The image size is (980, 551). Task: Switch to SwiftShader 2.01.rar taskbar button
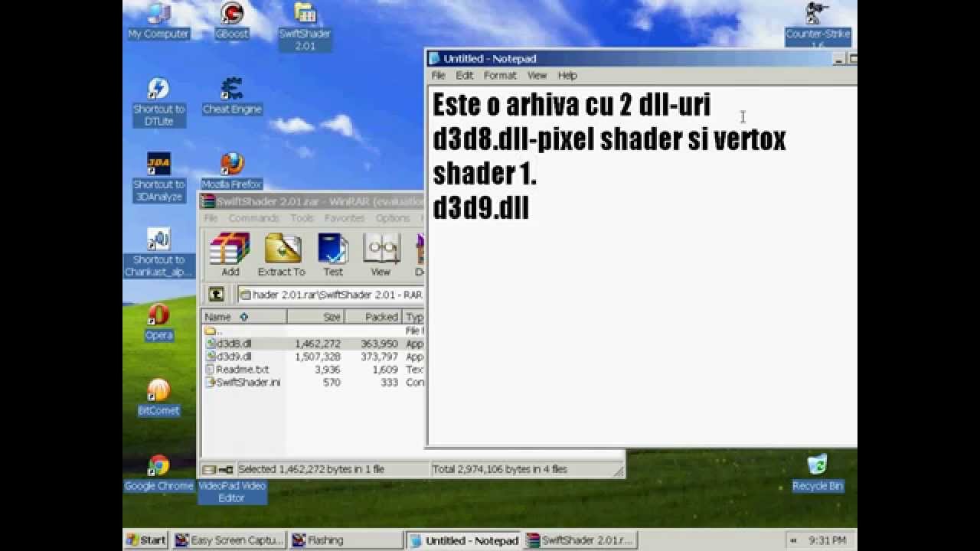click(580, 540)
